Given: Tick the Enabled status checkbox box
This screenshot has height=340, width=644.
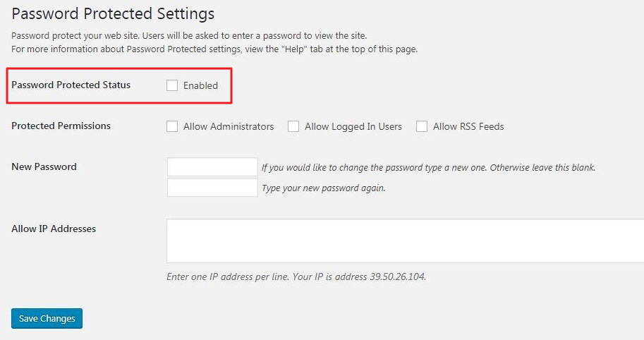Looking at the screenshot, I should click(172, 85).
